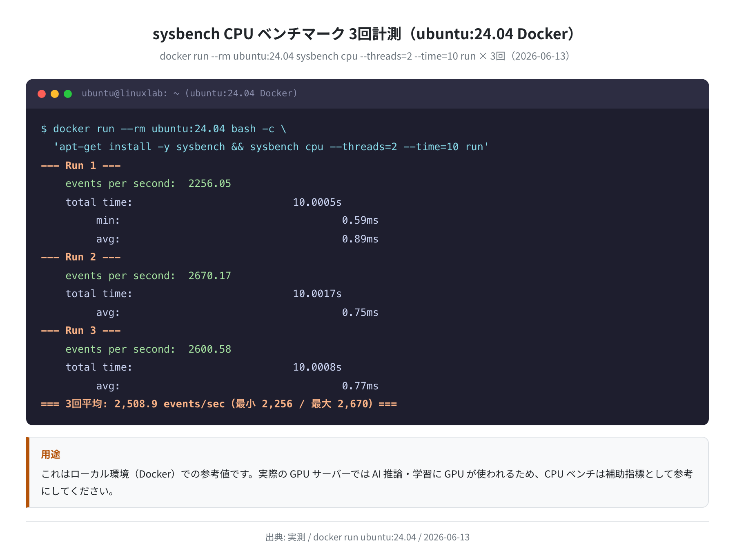Click the '--- Run 1 ---' header
This screenshot has height=560, width=735.
(81, 165)
